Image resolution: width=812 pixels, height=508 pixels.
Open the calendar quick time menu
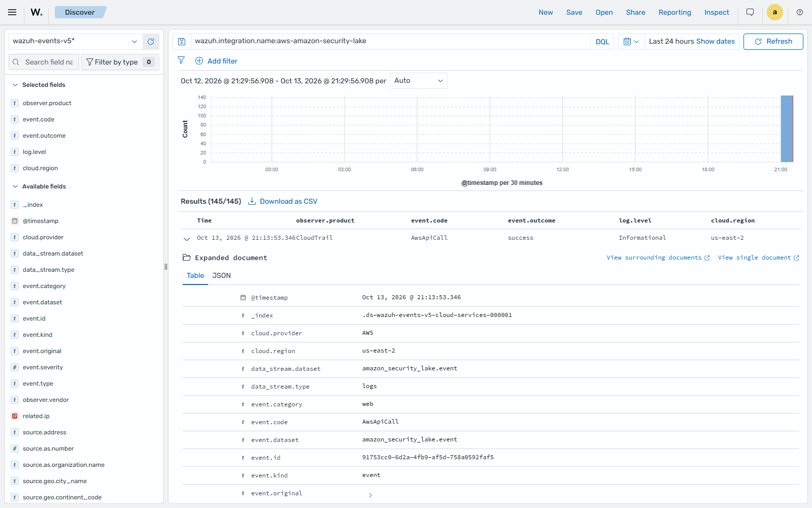631,42
